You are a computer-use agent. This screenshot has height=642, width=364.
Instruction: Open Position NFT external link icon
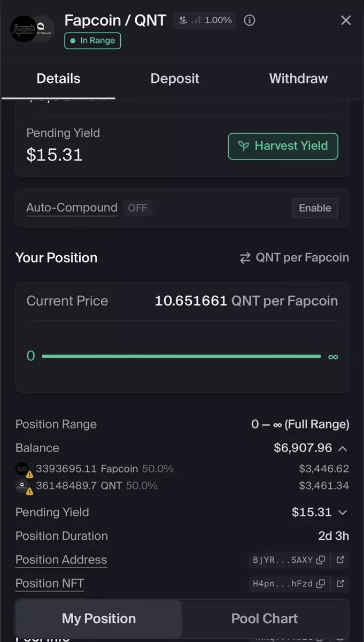(x=340, y=584)
